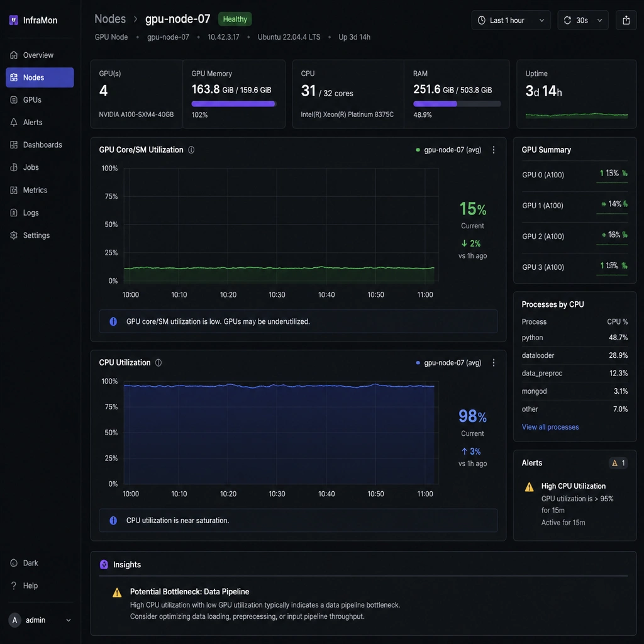
Task: Select Nodes in the sidebar
Action: pyautogui.click(x=40, y=77)
